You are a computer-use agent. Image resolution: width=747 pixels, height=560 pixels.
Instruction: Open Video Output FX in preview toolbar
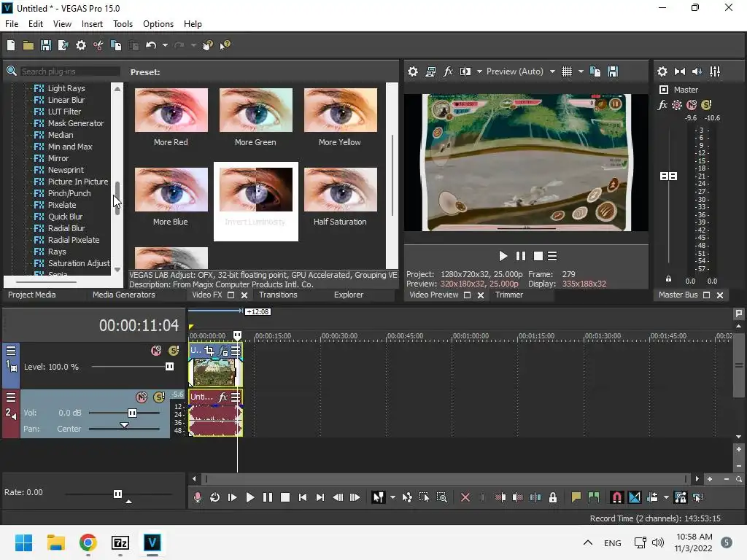point(448,71)
